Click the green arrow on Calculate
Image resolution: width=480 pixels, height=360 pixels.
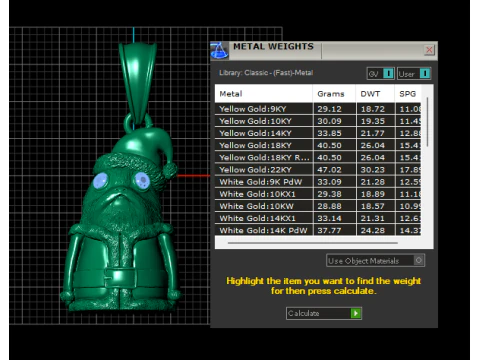click(x=356, y=313)
